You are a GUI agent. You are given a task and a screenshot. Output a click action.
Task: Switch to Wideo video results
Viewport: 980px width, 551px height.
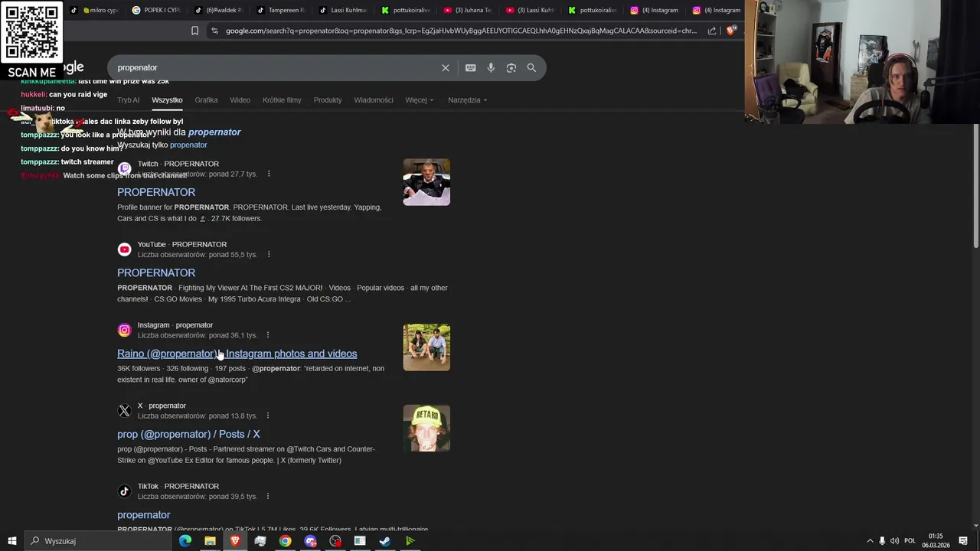coord(240,100)
